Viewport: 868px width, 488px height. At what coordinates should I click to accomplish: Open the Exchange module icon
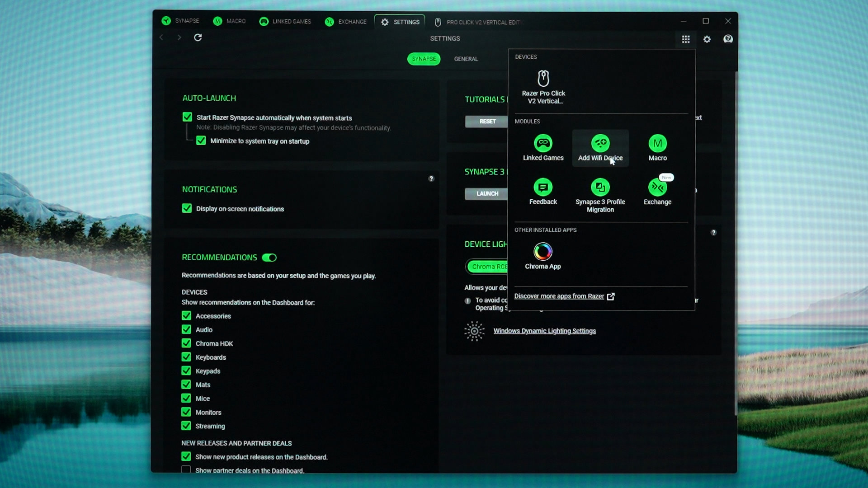pos(657,187)
